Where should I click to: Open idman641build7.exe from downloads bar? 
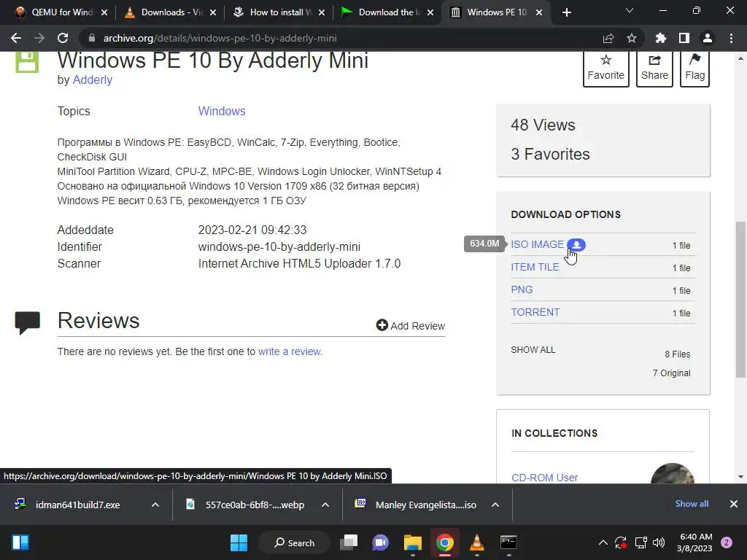coord(79,505)
